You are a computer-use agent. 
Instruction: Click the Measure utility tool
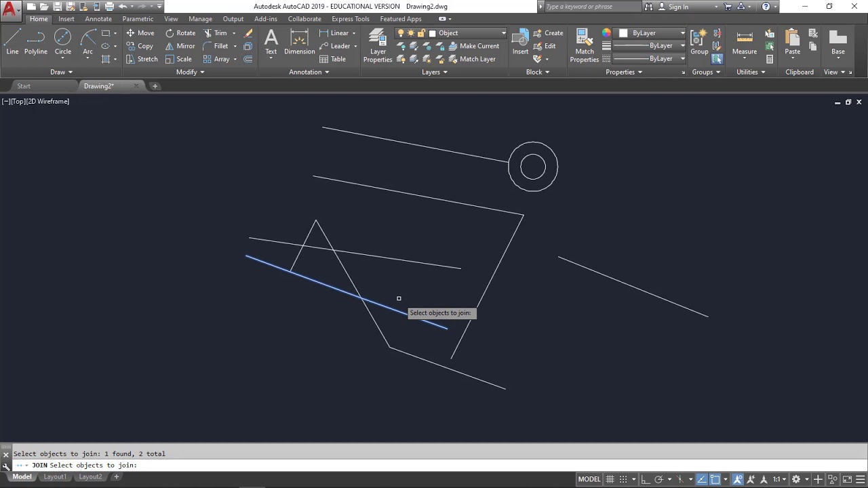[744, 41]
